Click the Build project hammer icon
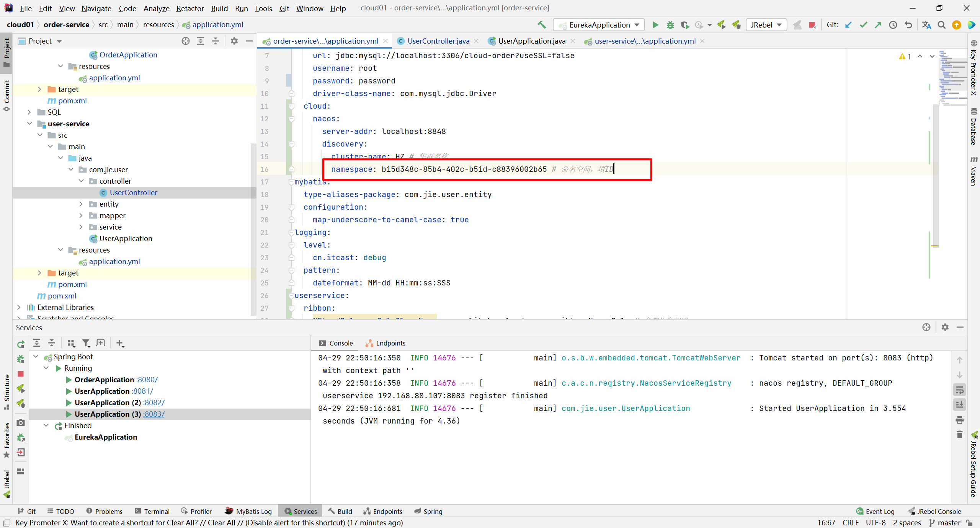 pos(541,25)
